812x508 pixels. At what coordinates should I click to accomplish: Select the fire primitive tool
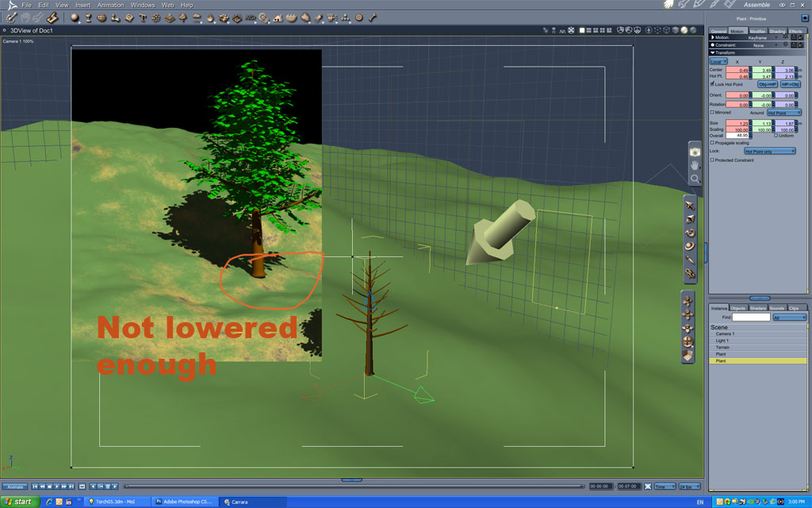(210, 17)
